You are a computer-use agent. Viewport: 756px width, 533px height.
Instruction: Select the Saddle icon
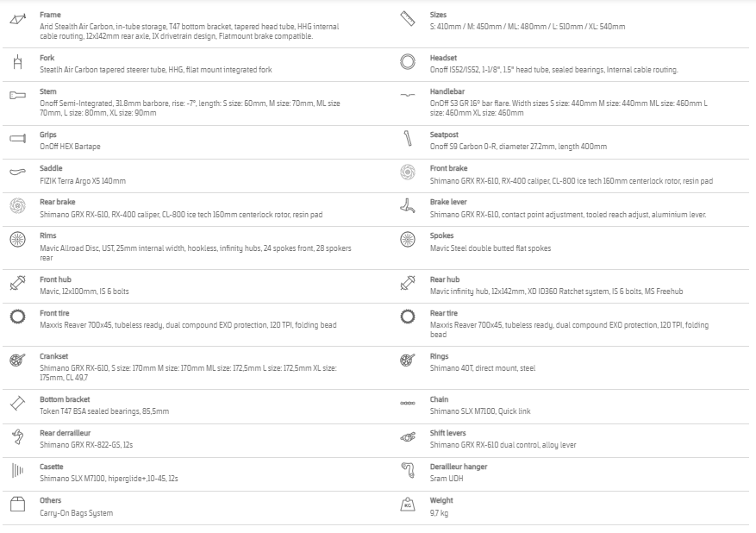pyautogui.click(x=17, y=172)
